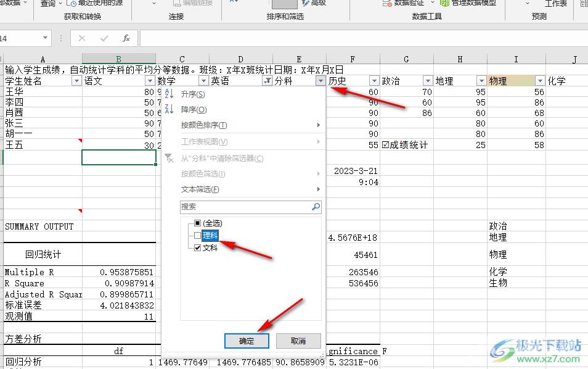Click the cell containing 肖茜
The image size is (588, 369).
click(43, 113)
